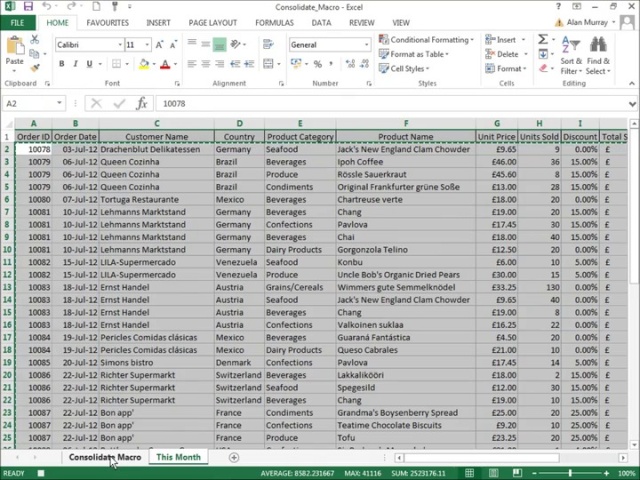Viewport: 640px width, 480px height.
Task: Apply red Font Color
Action: point(165,64)
